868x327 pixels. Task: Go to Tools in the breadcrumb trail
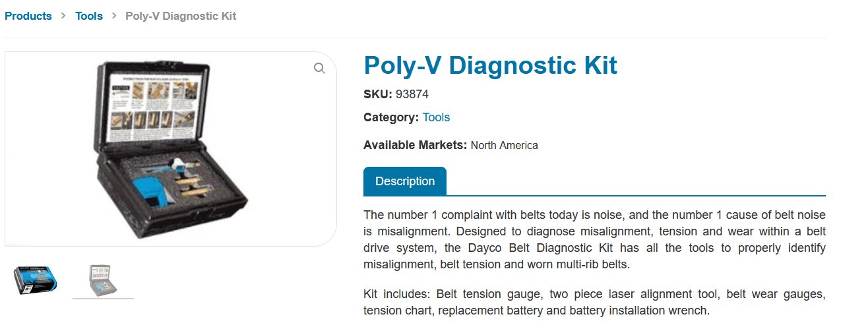89,16
